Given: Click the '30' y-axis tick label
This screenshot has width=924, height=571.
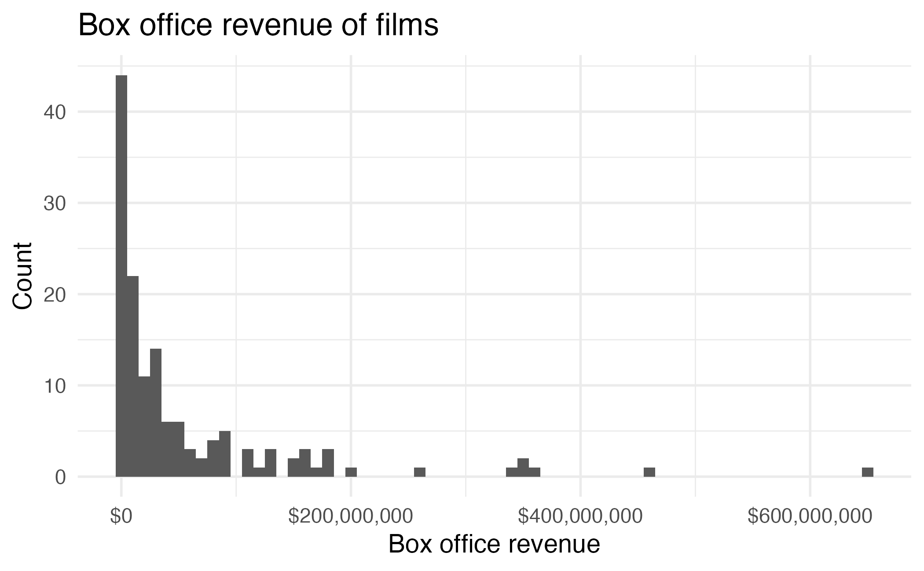Looking at the screenshot, I should tap(55, 203).
